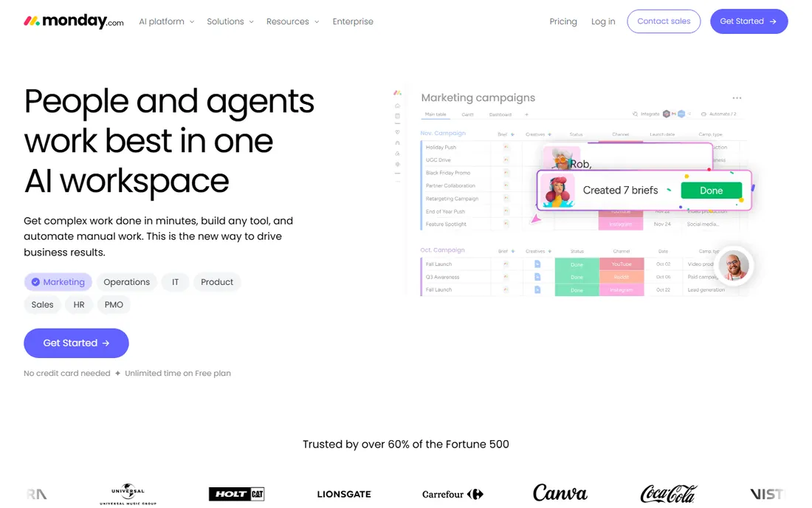Click the checkmark icon in Marketing chip

[35, 282]
